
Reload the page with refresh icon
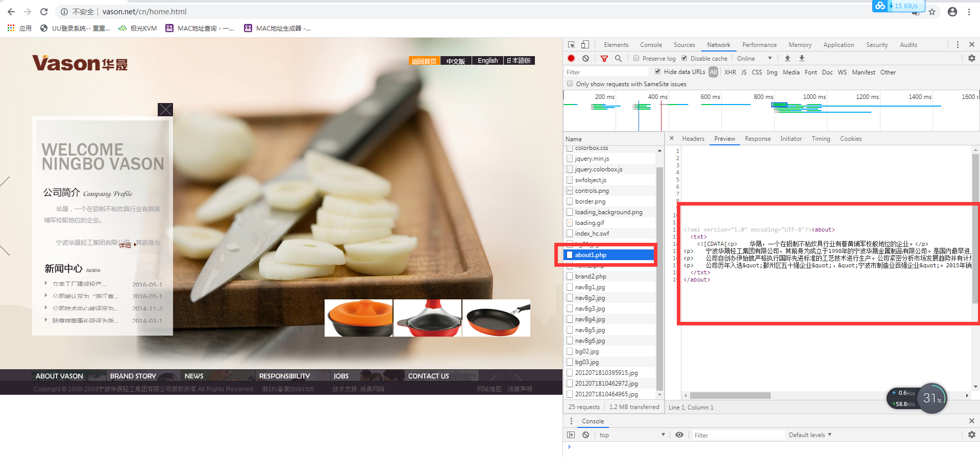click(44, 12)
